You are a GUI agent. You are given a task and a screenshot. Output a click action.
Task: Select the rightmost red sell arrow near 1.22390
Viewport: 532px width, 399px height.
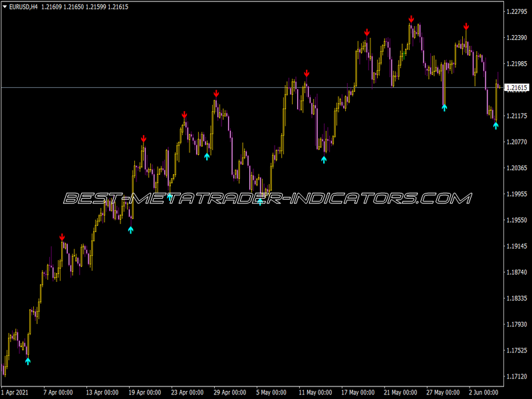click(x=466, y=27)
